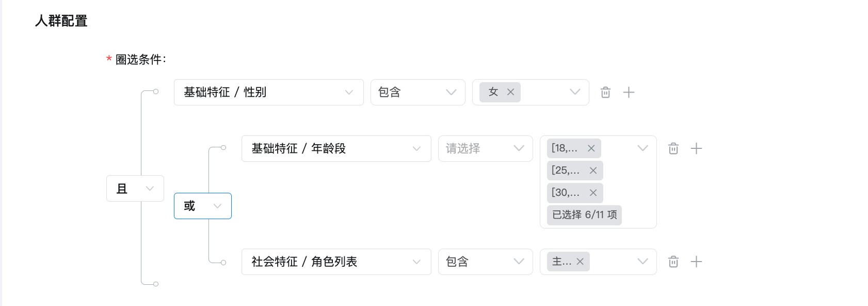Delete the 性别 condition row via trash icon
This screenshot has height=306, width=868.
605,93
